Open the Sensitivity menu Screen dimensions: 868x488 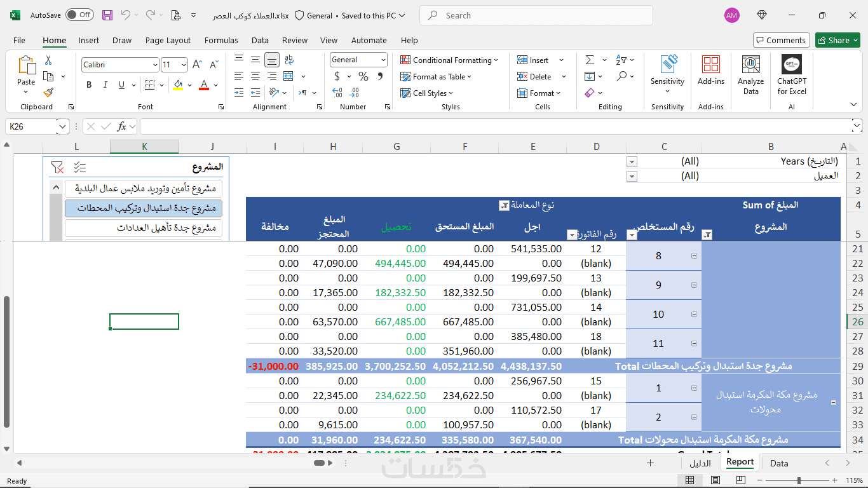667,75
